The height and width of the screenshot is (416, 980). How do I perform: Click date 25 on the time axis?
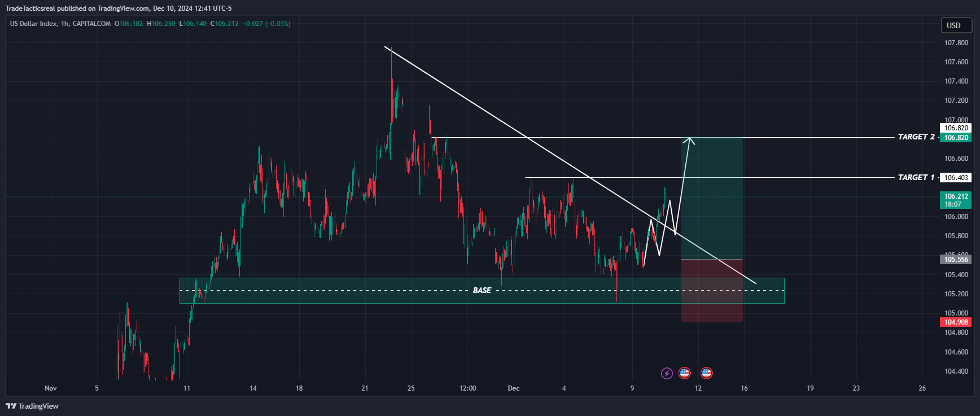point(411,388)
